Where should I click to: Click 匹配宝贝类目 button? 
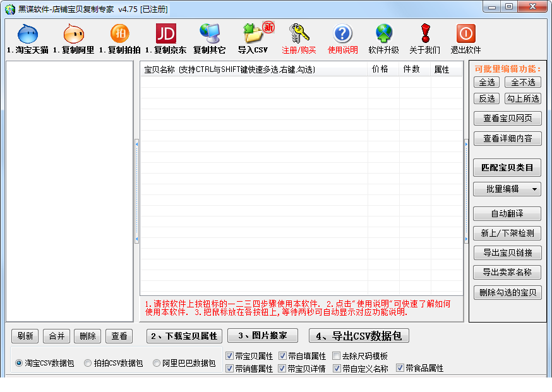click(x=507, y=167)
